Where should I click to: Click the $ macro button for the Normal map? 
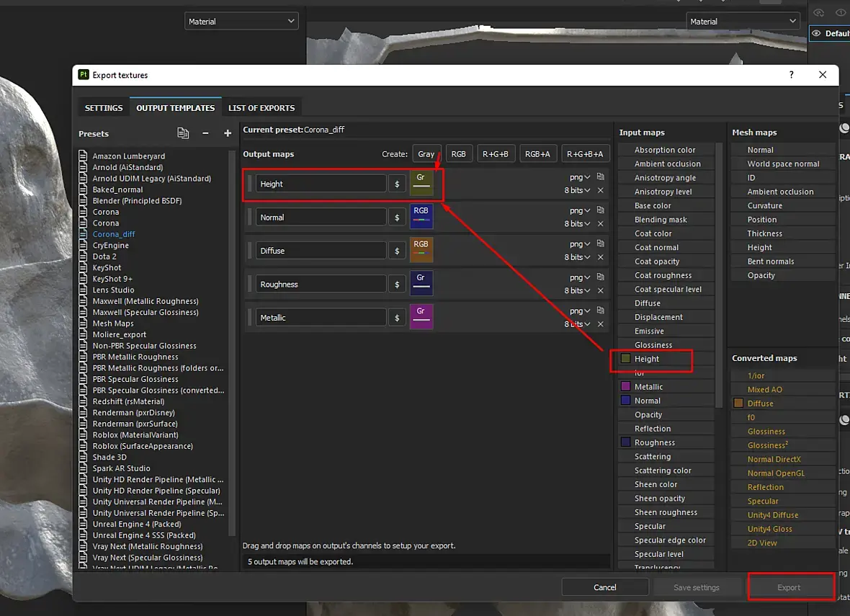(397, 218)
